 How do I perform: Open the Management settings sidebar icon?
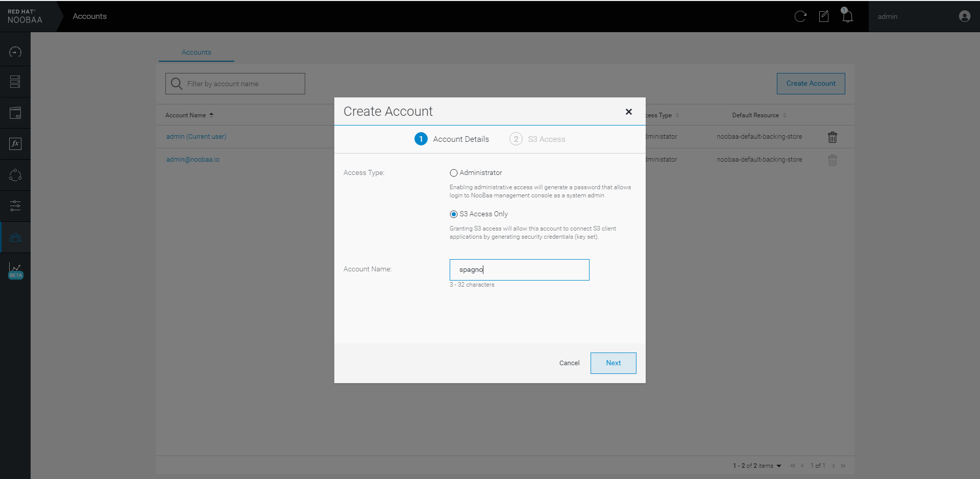15,206
